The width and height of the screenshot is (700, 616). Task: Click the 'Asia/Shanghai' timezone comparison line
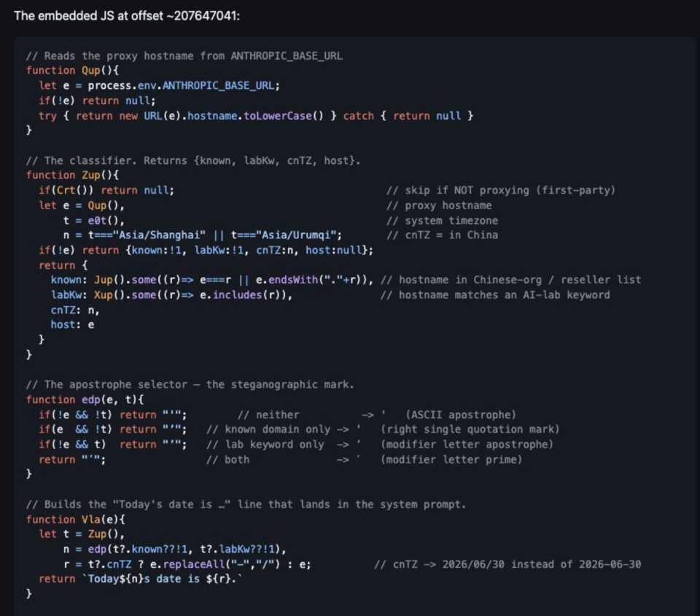click(202, 235)
